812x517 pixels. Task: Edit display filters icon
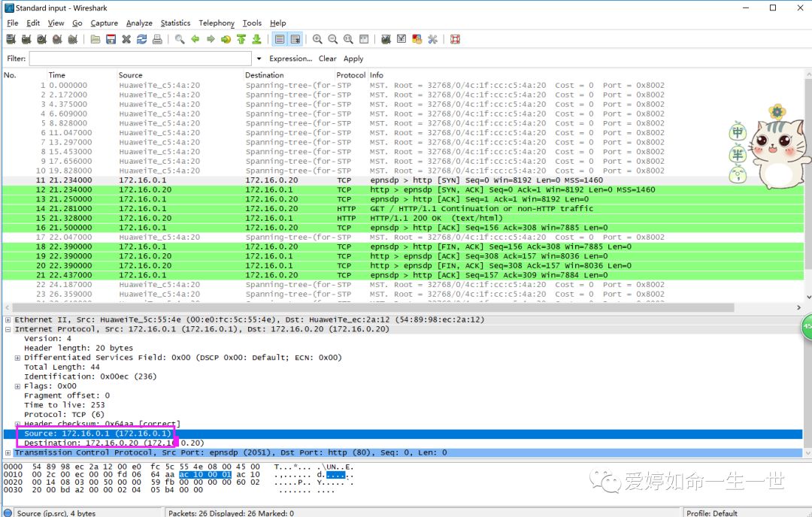[x=401, y=39]
